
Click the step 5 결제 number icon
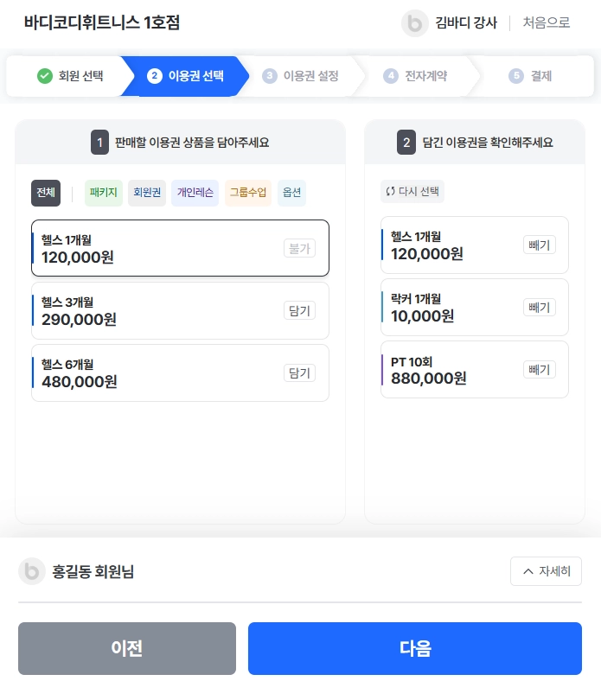tap(516, 76)
